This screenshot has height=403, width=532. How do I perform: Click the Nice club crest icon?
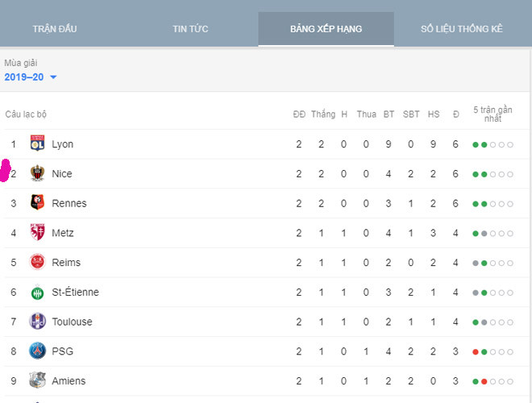[x=37, y=174]
